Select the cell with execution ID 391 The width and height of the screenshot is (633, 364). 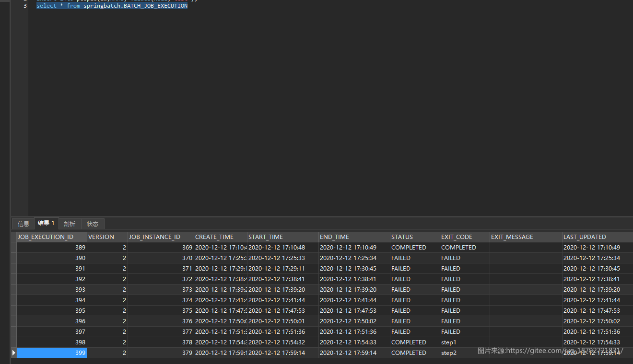[51, 269]
